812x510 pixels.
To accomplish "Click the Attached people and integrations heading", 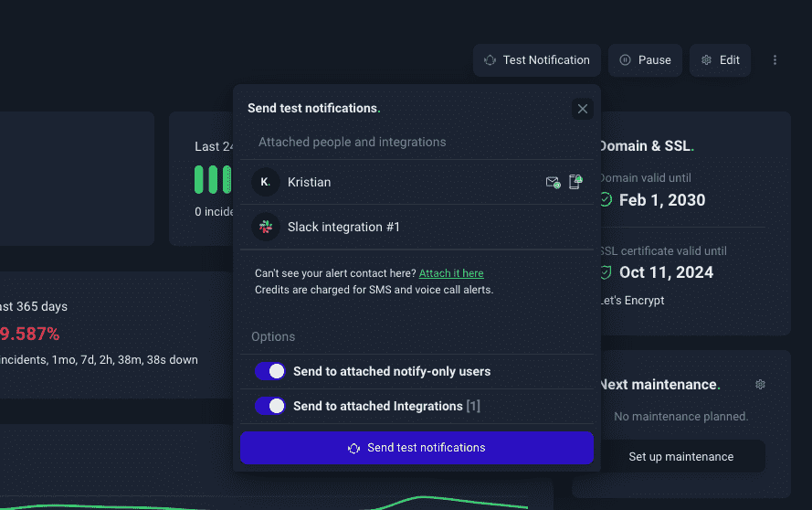I will click(x=353, y=142).
